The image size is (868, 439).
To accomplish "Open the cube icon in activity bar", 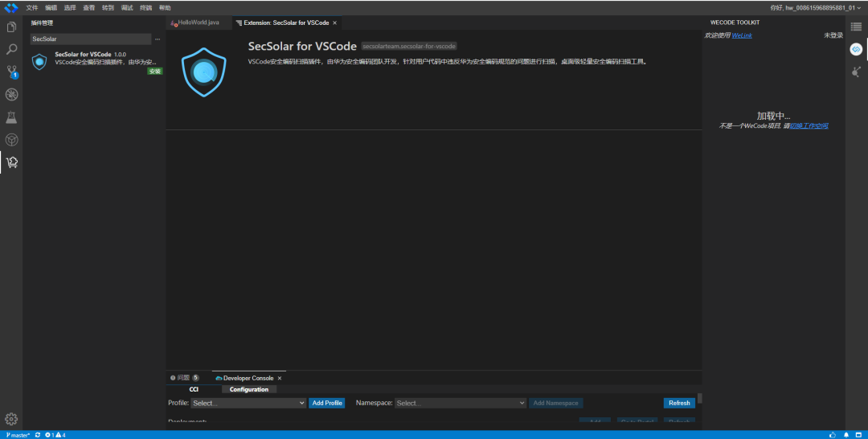I will pyautogui.click(x=11, y=140).
